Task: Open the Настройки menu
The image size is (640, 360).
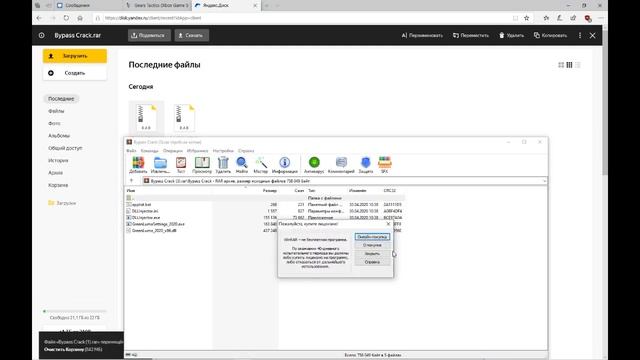Action: pos(223,151)
